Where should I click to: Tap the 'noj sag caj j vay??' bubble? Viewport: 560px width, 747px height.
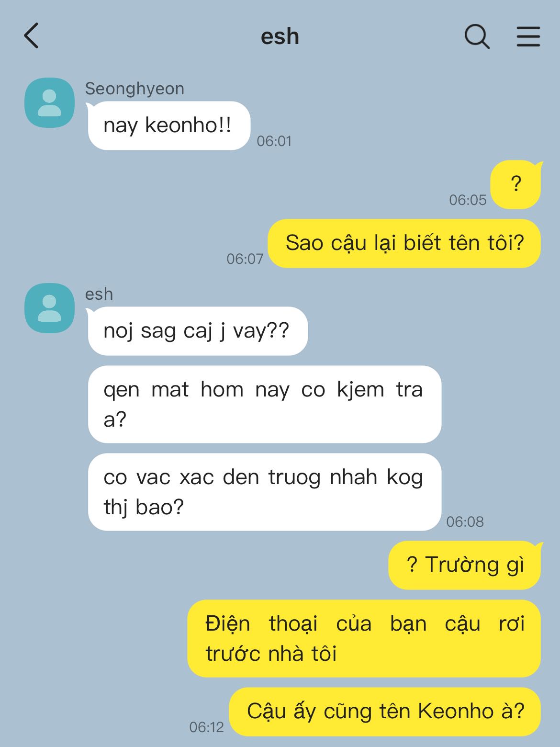[x=197, y=331]
